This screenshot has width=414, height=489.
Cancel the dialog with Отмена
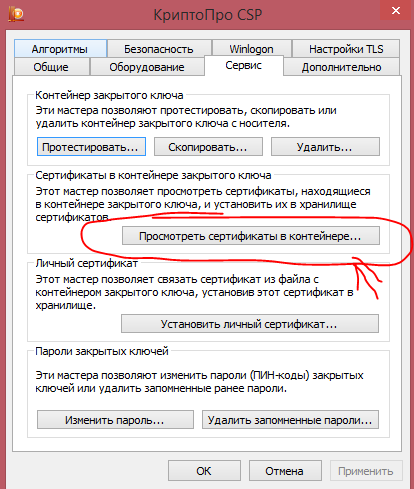(x=285, y=471)
